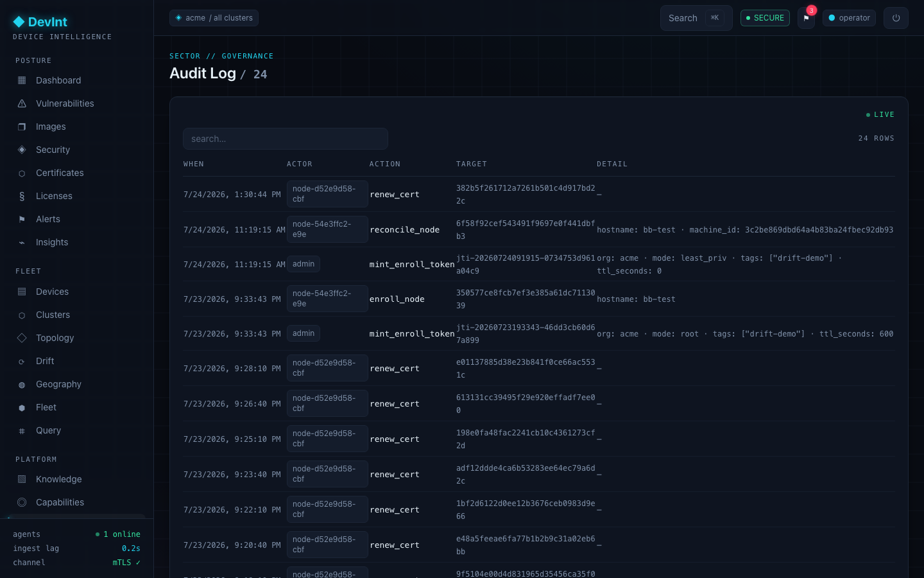The height and width of the screenshot is (578, 924).
Task: Click the SECURE status badge
Action: [x=765, y=18]
